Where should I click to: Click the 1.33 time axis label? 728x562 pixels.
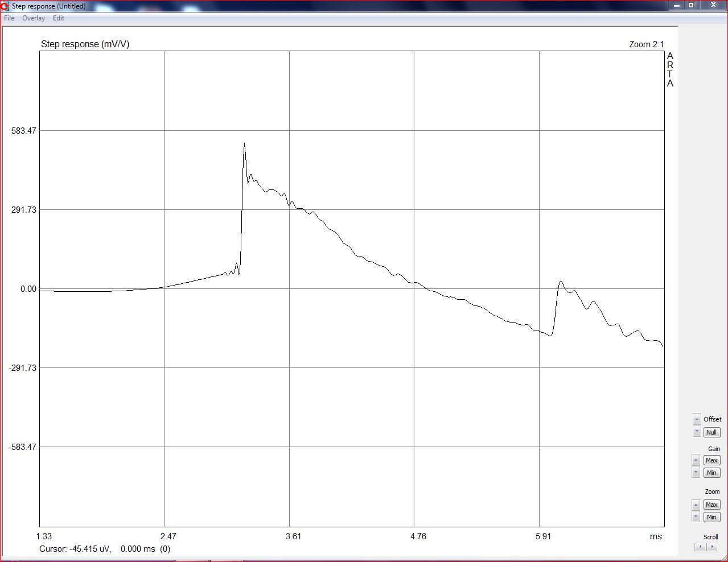pos(44,536)
